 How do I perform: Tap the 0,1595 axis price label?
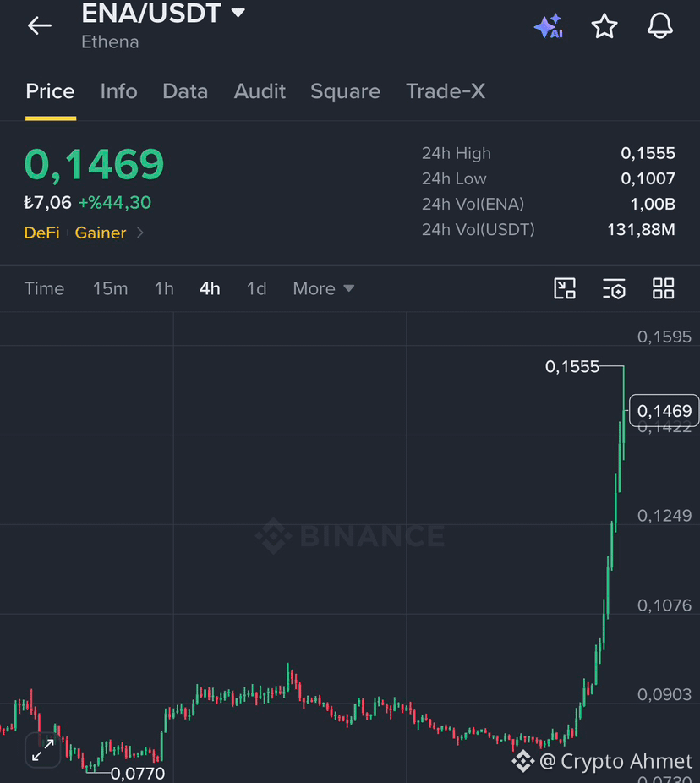click(x=664, y=337)
